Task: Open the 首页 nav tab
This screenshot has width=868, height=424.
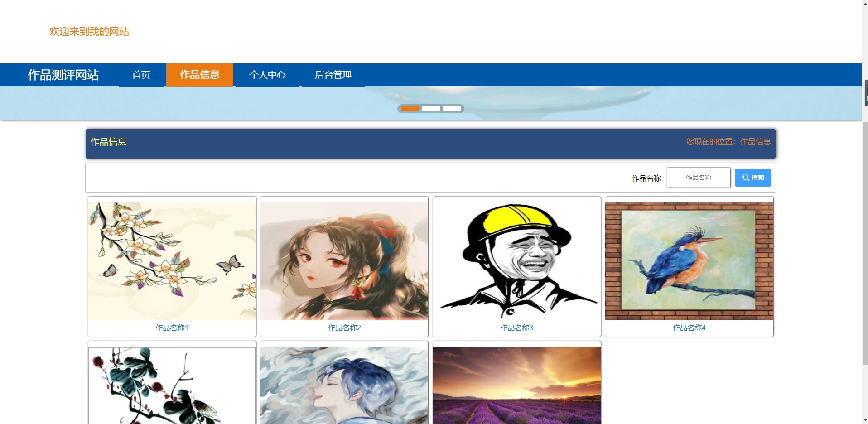Action: (141, 75)
